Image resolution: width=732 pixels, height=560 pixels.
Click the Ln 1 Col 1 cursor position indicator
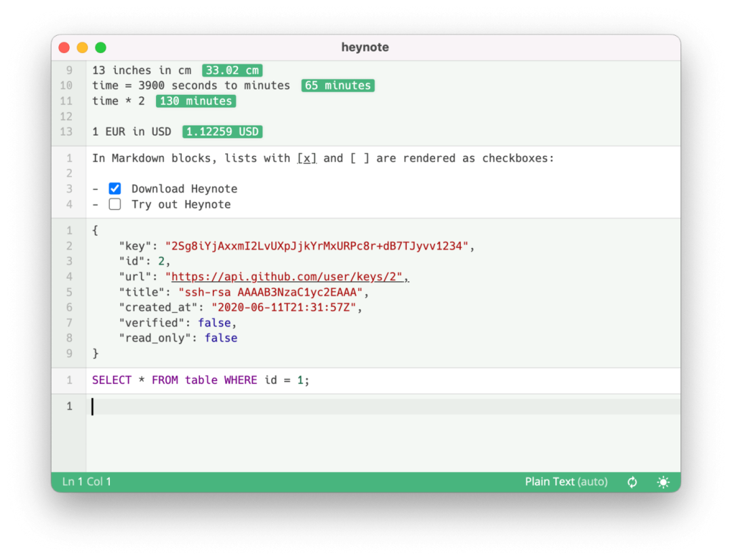tap(87, 481)
